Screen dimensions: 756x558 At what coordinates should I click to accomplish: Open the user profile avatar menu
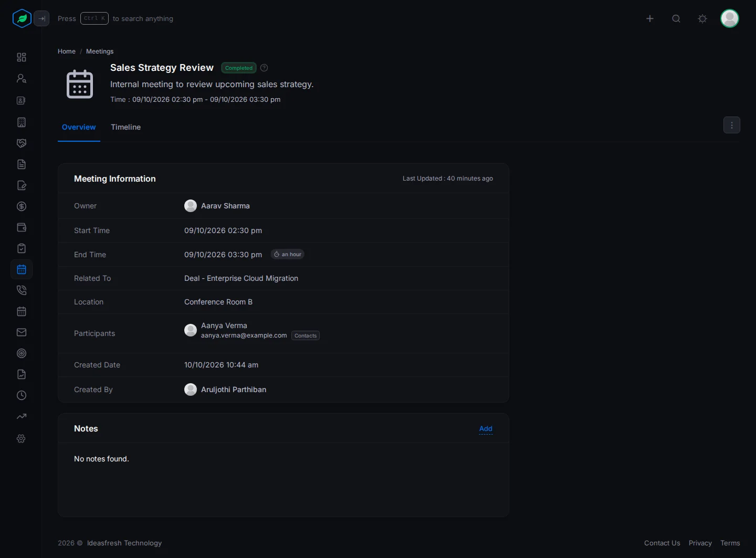pyautogui.click(x=730, y=18)
